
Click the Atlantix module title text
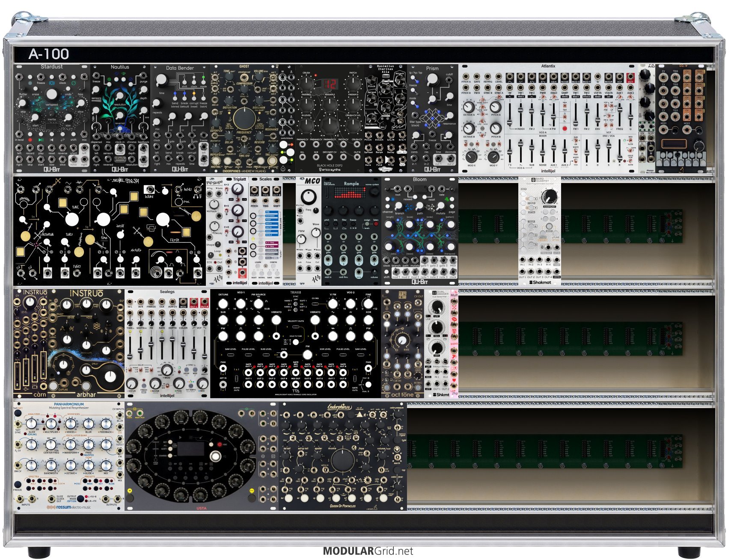(x=548, y=66)
